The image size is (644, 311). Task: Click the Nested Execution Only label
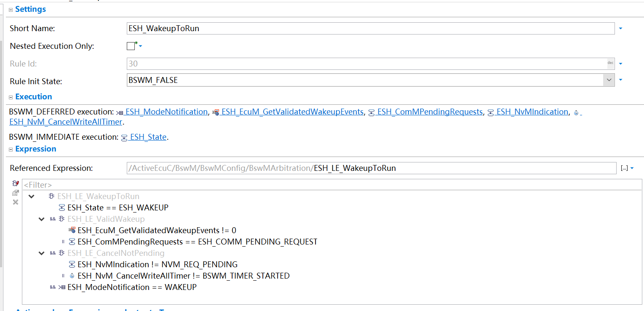(x=52, y=46)
